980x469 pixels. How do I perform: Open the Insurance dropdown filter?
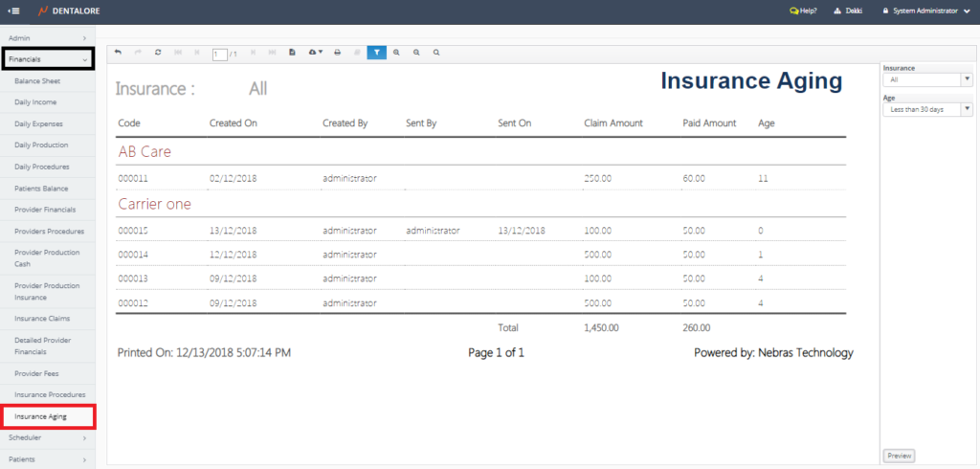pyautogui.click(x=927, y=80)
